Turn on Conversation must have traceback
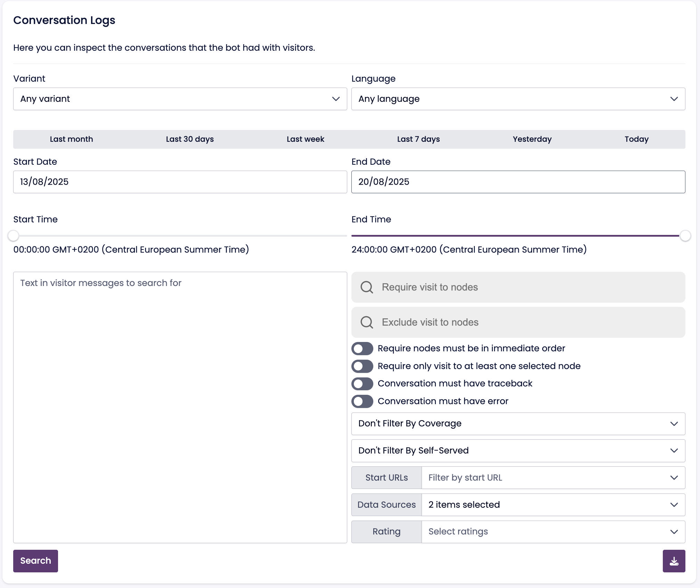 click(362, 384)
